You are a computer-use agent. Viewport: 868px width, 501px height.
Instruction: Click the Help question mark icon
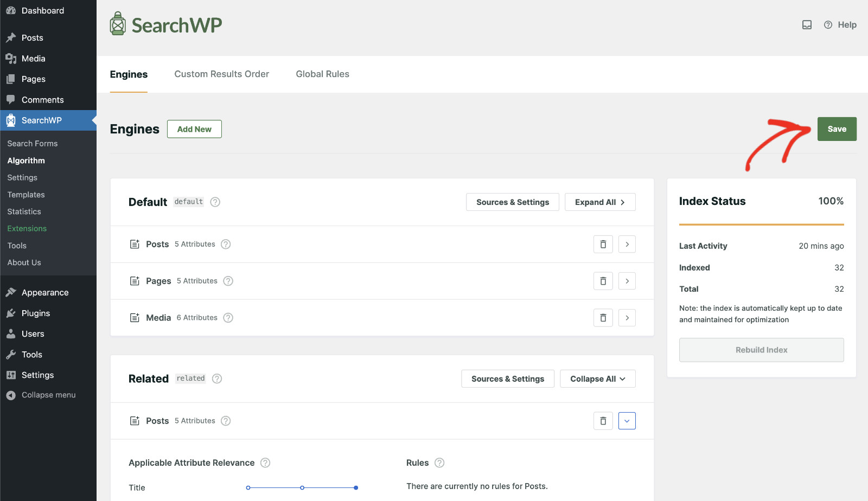pyautogui.click(x=828, y=25)
